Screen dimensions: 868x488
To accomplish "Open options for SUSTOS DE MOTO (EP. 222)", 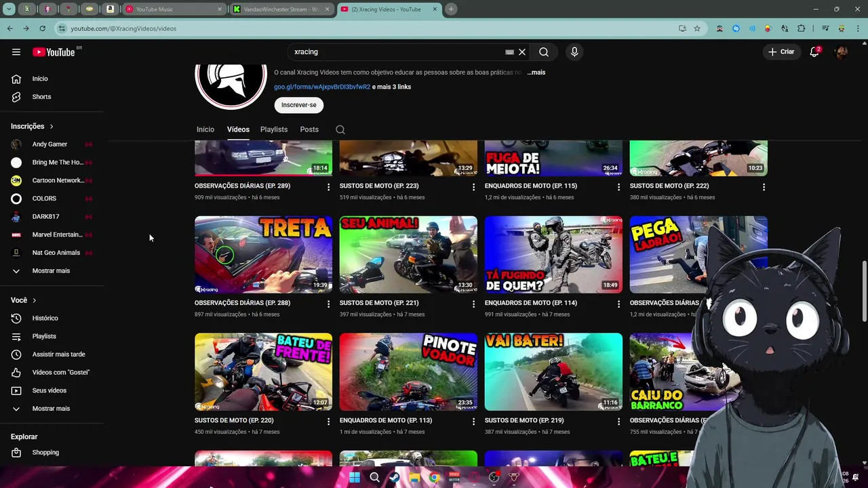I will coord(764,187).
